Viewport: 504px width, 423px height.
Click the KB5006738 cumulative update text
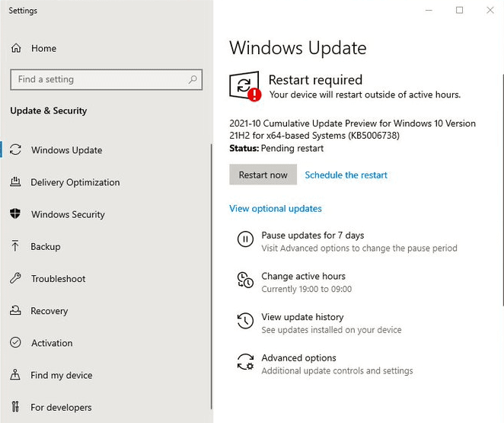tap(352, 130)
